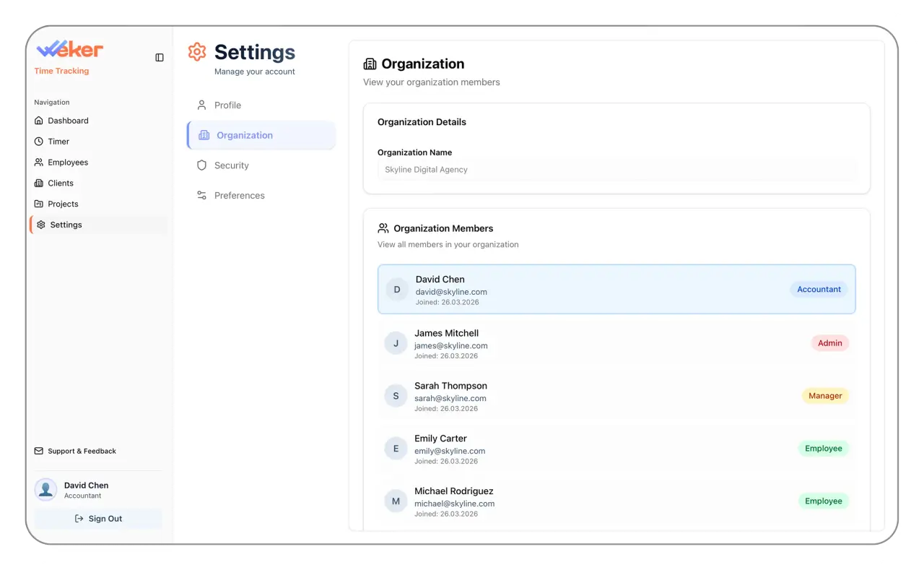Image resolution: width=924 pixels, height=570 pixels.
Task: Select the shield icon next to Security
Action: point(201,165)
